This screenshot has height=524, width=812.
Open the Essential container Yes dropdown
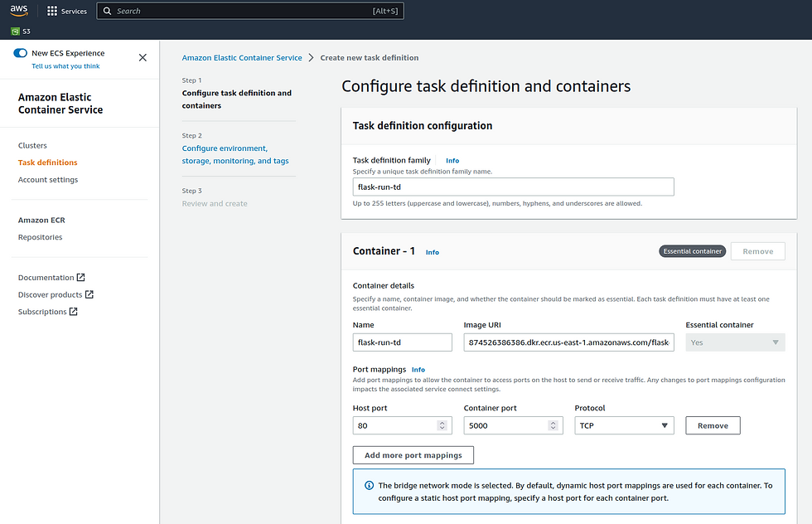tap(735, 342)
